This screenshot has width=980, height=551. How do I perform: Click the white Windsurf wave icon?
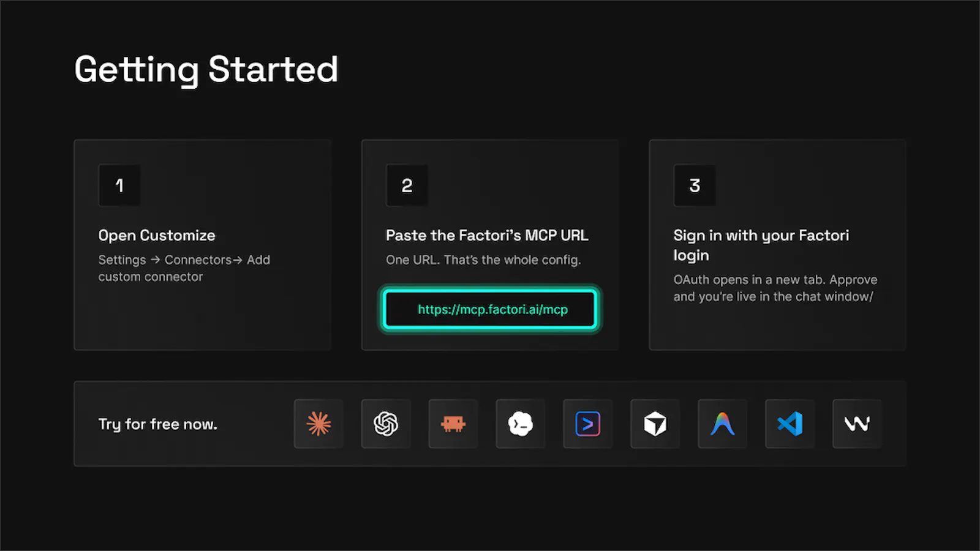(x=858, y=424)
